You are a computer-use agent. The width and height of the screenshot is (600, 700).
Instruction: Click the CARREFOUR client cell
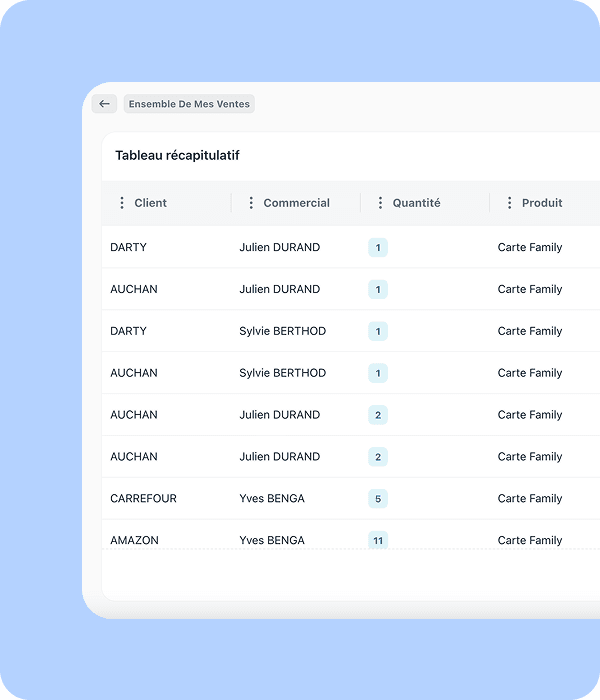[143, 498]
